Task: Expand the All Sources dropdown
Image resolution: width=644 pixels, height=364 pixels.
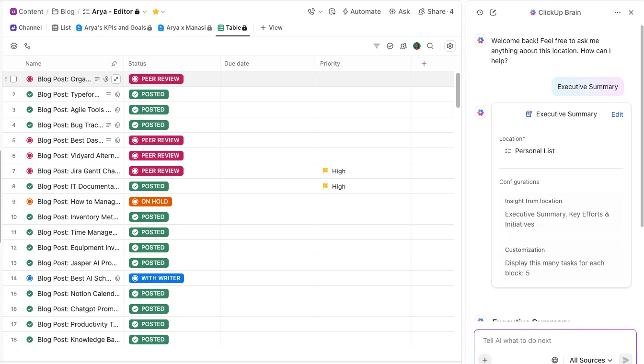Action: 591,360
